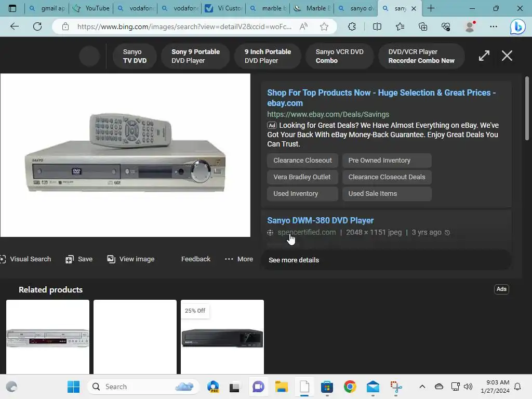Click the Pre Owned Inventory ad button
Screen dimensions: 532x399
click(x=387, y=160)
